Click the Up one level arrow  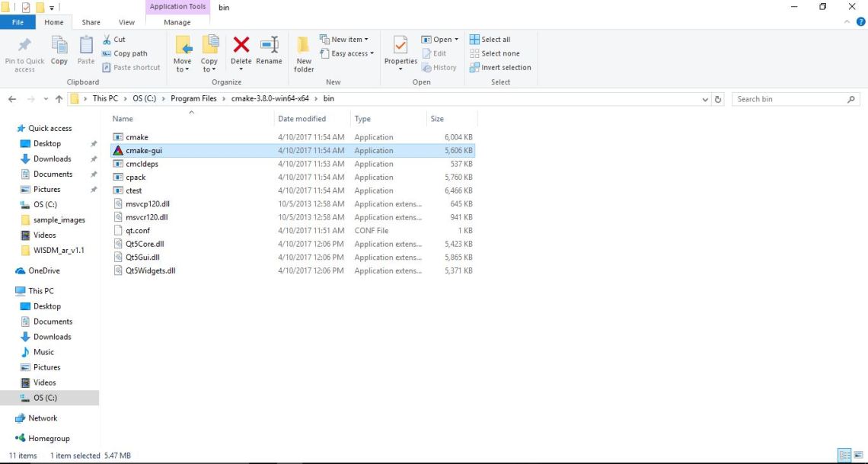pyautogui.click(x=59, y=99)
